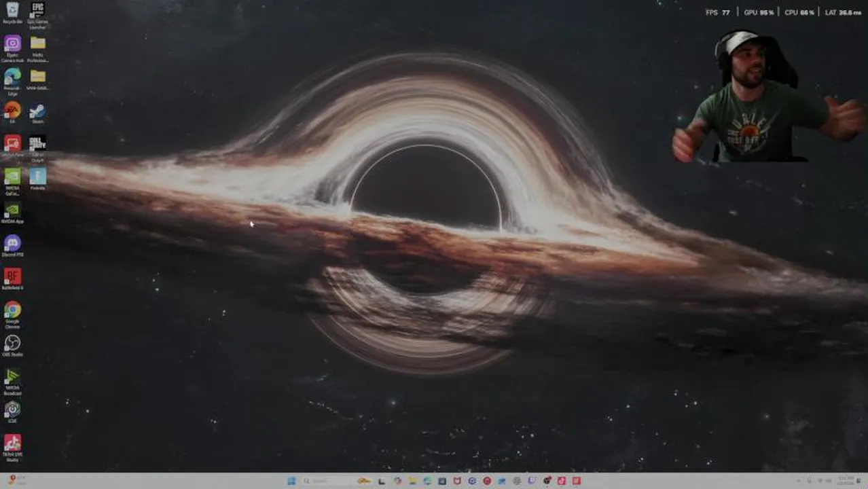
Task: Launch OBS Studio shortcut
Action: pyautogui.click(x=12, y=346)
